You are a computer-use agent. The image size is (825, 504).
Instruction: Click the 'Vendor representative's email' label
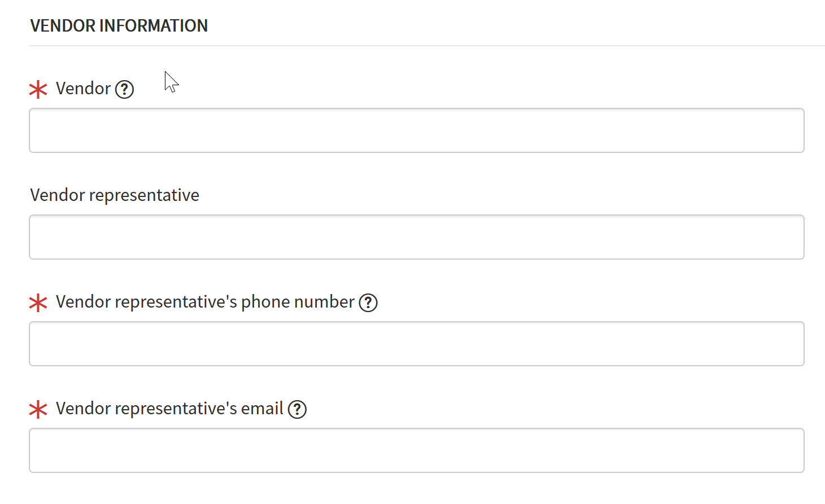click(x=169, y=409)
